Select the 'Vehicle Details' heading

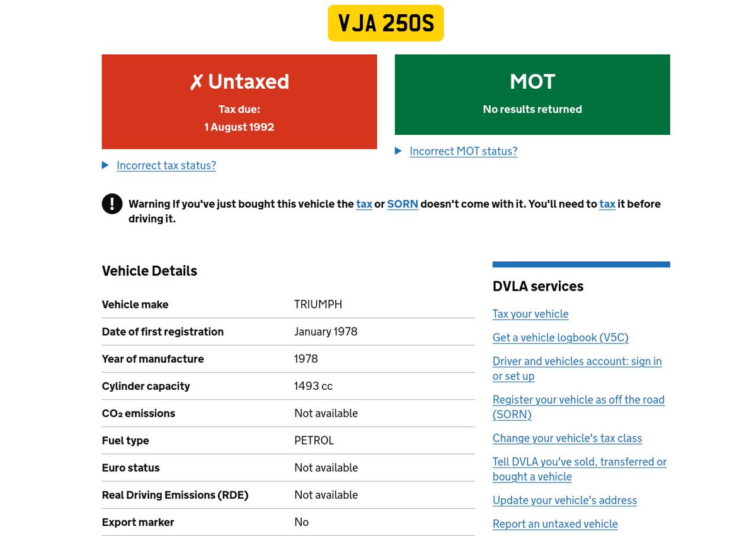(x=149, y=271)
